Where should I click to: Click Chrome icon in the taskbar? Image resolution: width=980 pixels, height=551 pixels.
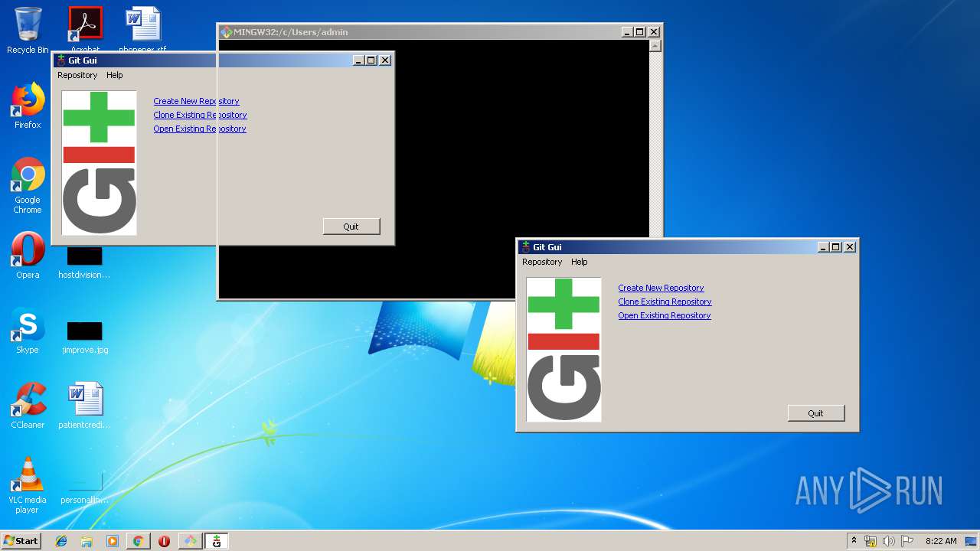[138, 541]
